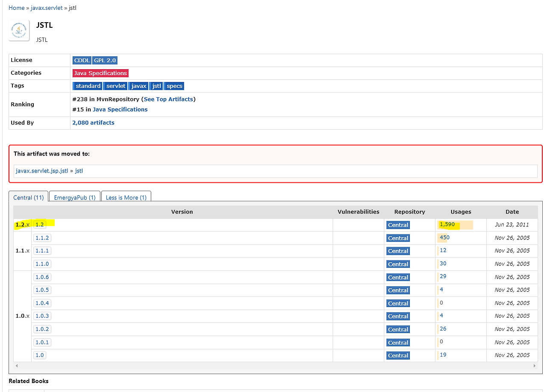
Task: Click table scrollbar right arrow
Action: click(x=534, y=366)
